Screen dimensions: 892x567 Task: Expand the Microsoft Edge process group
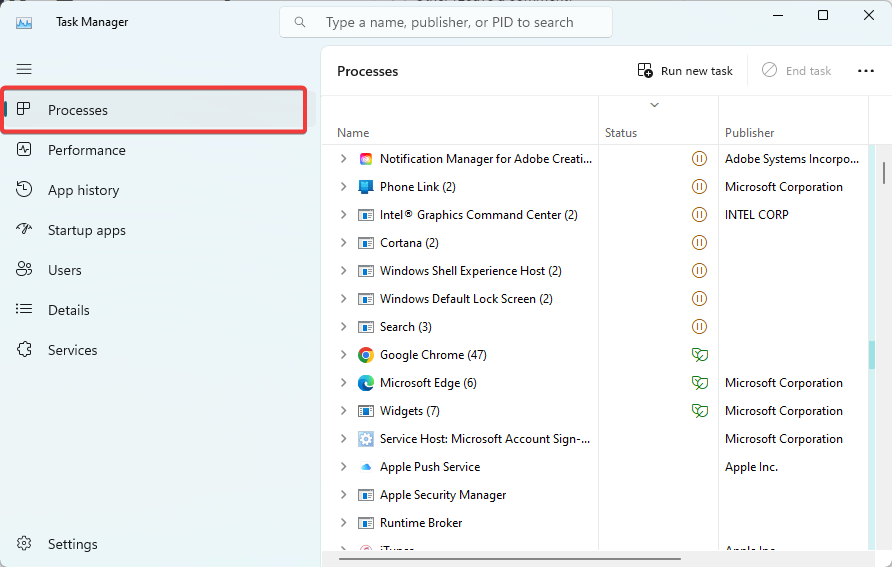343,383
